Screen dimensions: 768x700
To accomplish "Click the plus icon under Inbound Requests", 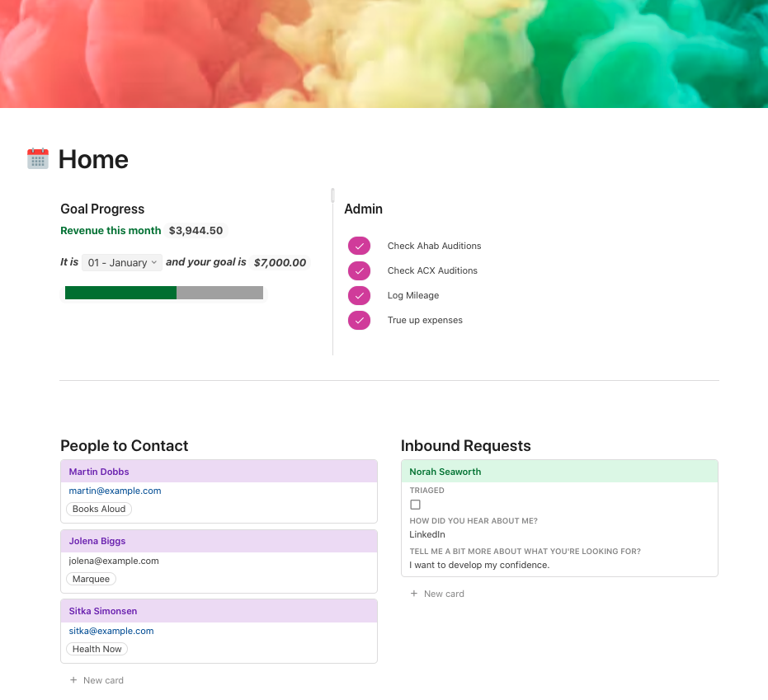I will tap(414, 594).
